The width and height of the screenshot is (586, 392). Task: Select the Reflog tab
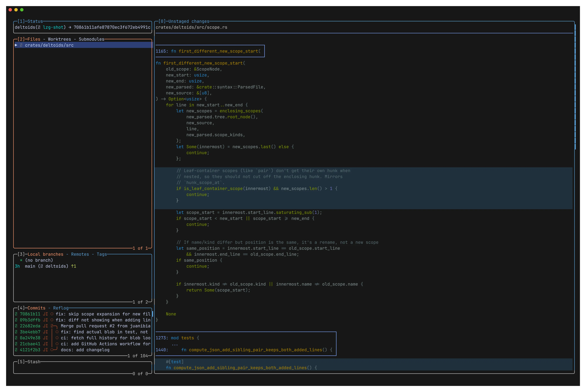point(61,308)
